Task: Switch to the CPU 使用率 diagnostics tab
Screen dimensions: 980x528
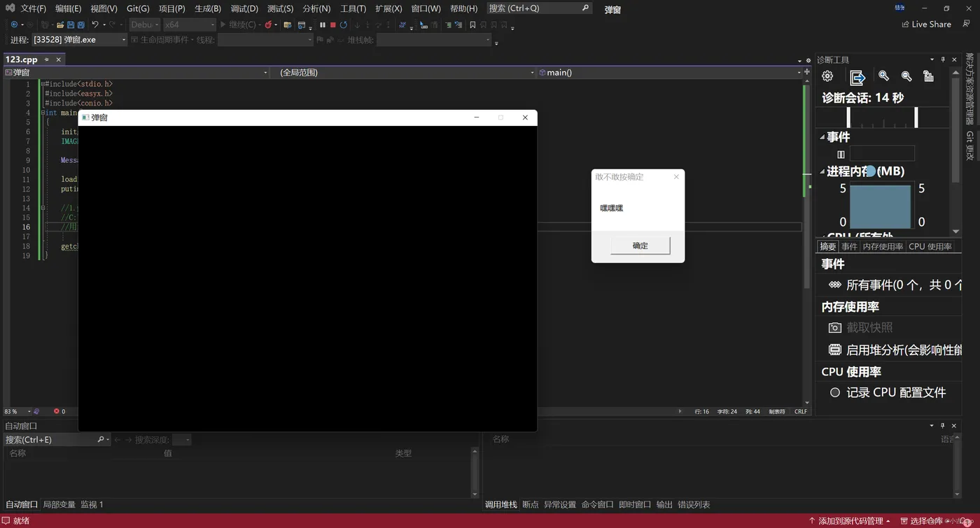Action: coord(930,246)
